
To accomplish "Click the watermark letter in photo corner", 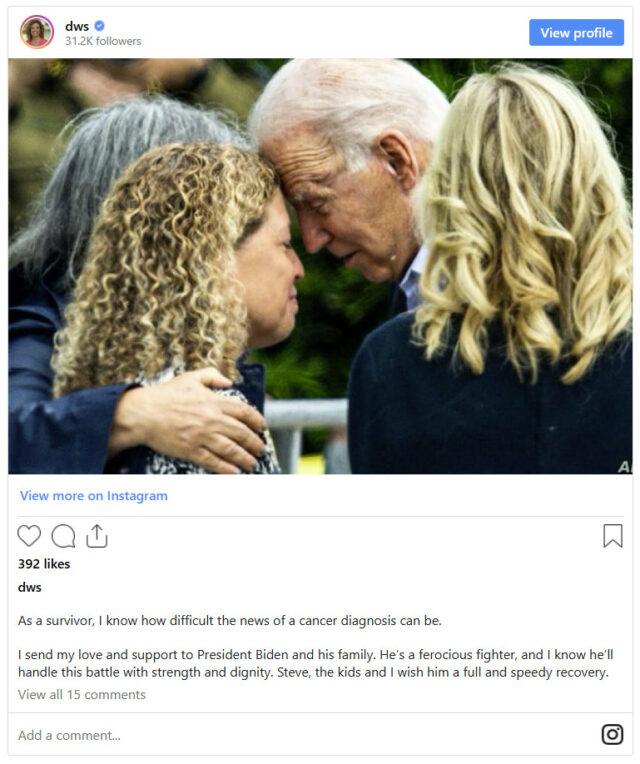I will click(624, 467).
